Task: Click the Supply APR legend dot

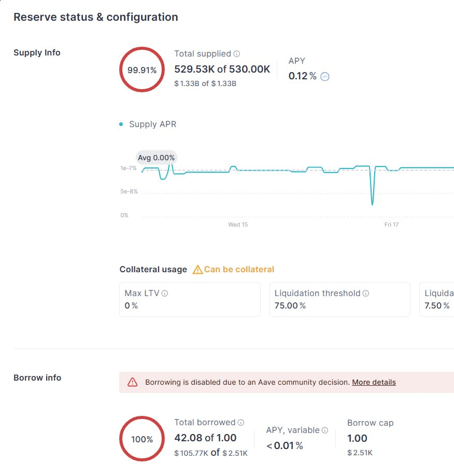Action: click(121, 124)
